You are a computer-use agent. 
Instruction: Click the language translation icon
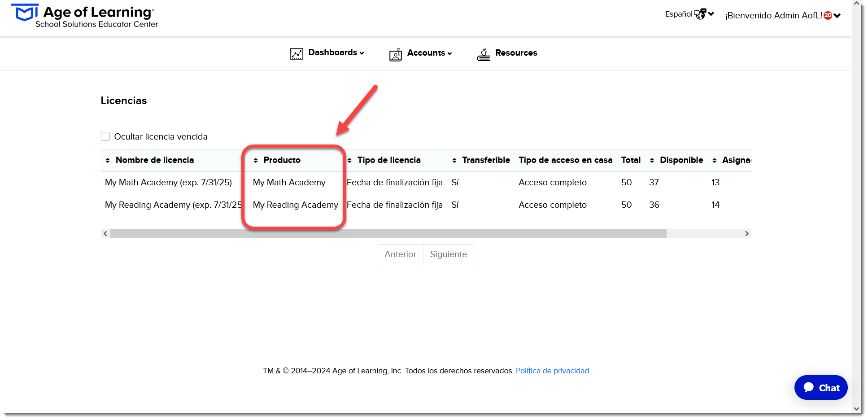click(x=700, y=14)
